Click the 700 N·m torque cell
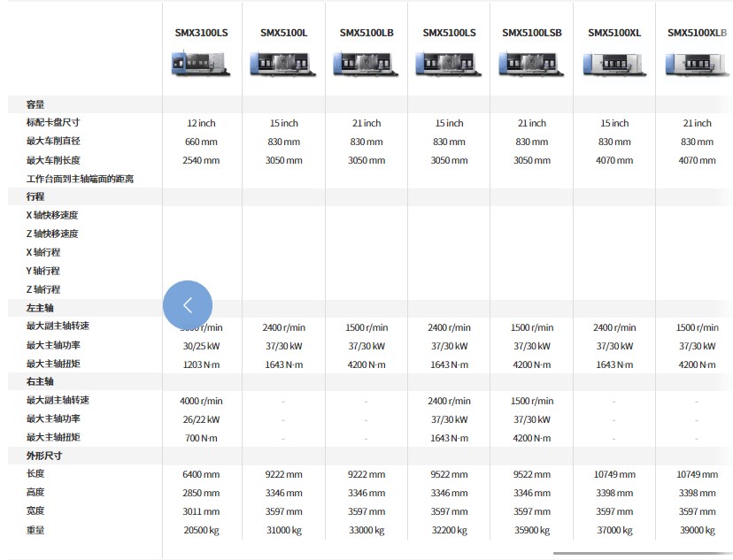The height and width of the screenshot is (560, 733). [201, 438]
